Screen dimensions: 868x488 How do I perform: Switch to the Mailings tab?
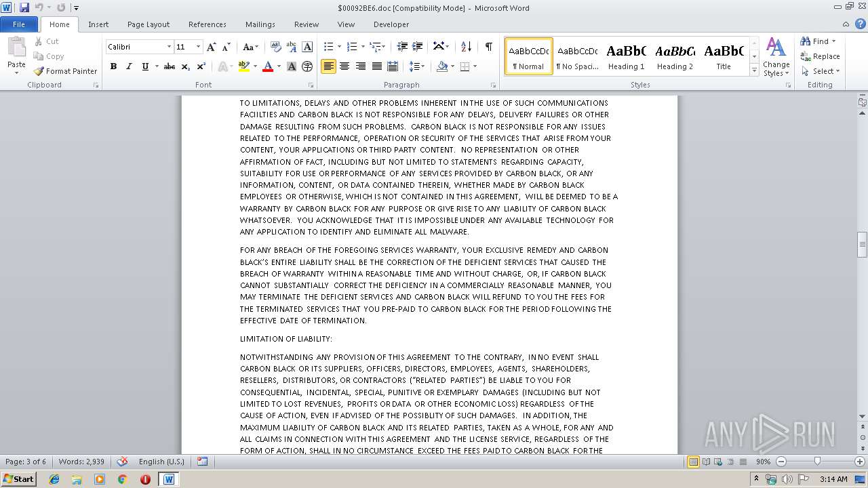click(260, 24)
